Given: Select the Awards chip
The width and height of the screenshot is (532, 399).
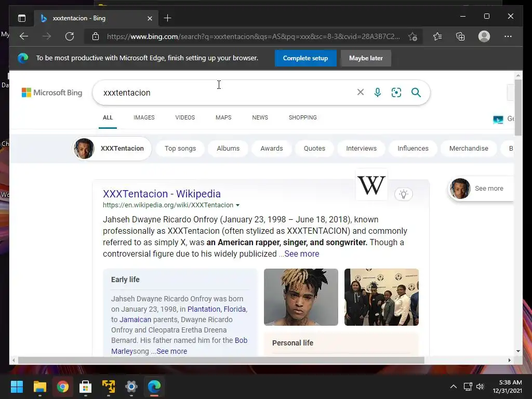Looking at the screenshot, I should [x=271, y=148].
